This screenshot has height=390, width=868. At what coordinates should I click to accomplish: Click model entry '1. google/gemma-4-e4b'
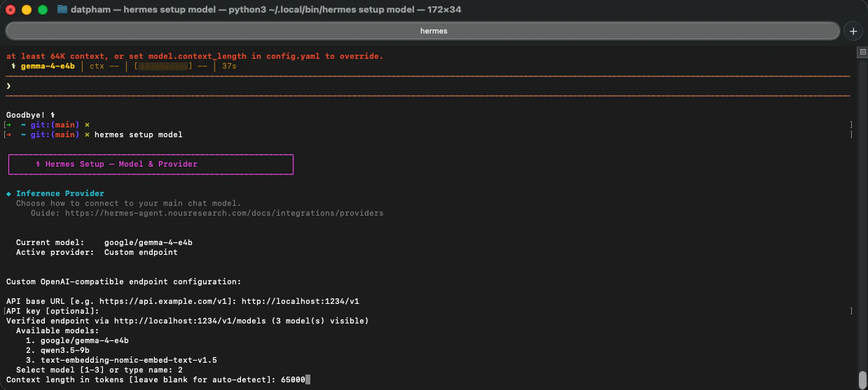(x=77, y=340)
